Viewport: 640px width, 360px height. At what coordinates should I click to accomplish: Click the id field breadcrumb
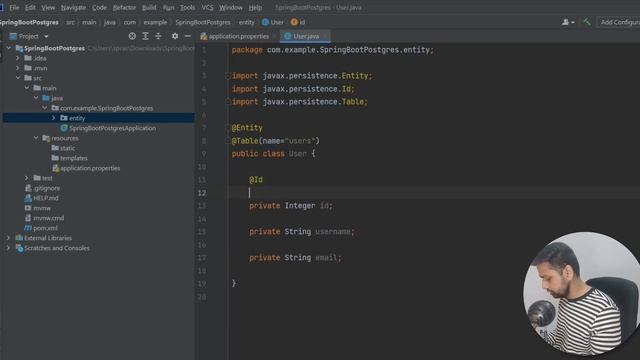point(298,22)
